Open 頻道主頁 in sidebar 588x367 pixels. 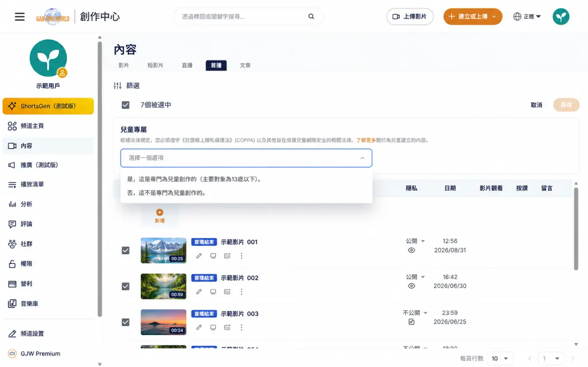pyautogui.click(x=48, y=126)
